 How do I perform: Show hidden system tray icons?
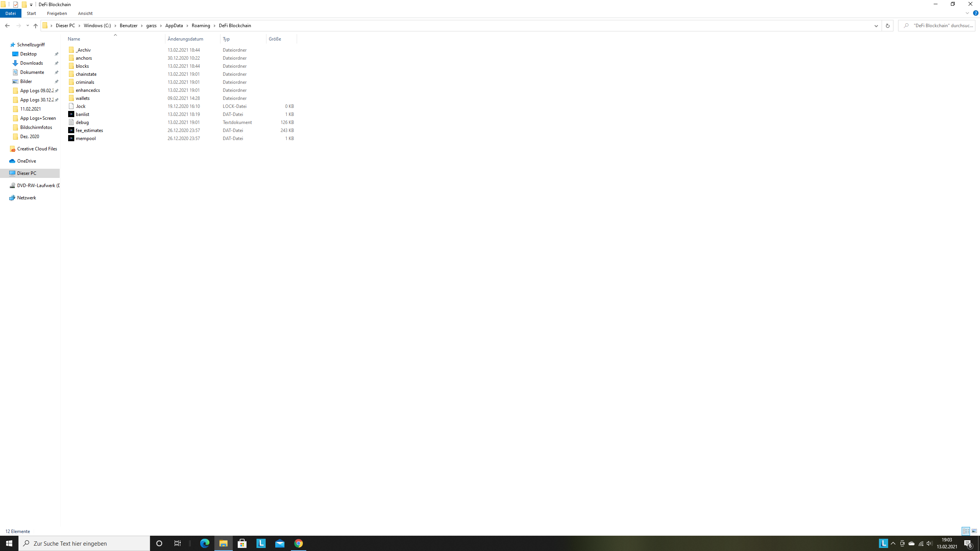pyautogui.click(x=893, y=543)
